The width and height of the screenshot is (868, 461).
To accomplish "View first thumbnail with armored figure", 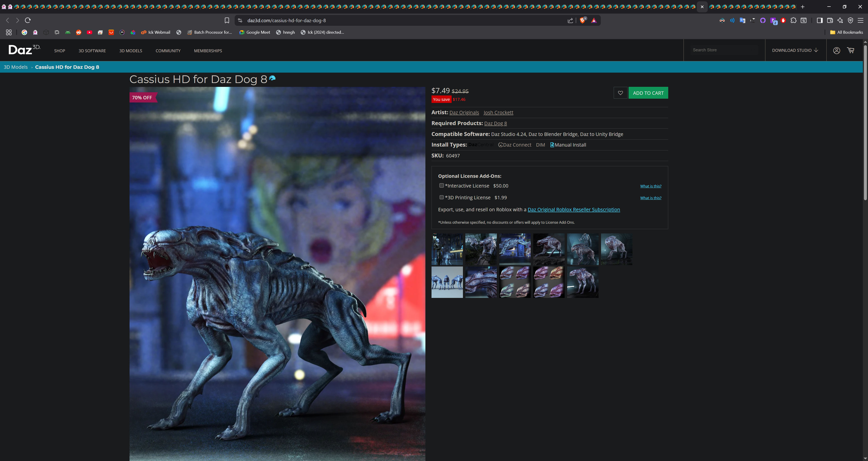I will click(x=447, y=249).
